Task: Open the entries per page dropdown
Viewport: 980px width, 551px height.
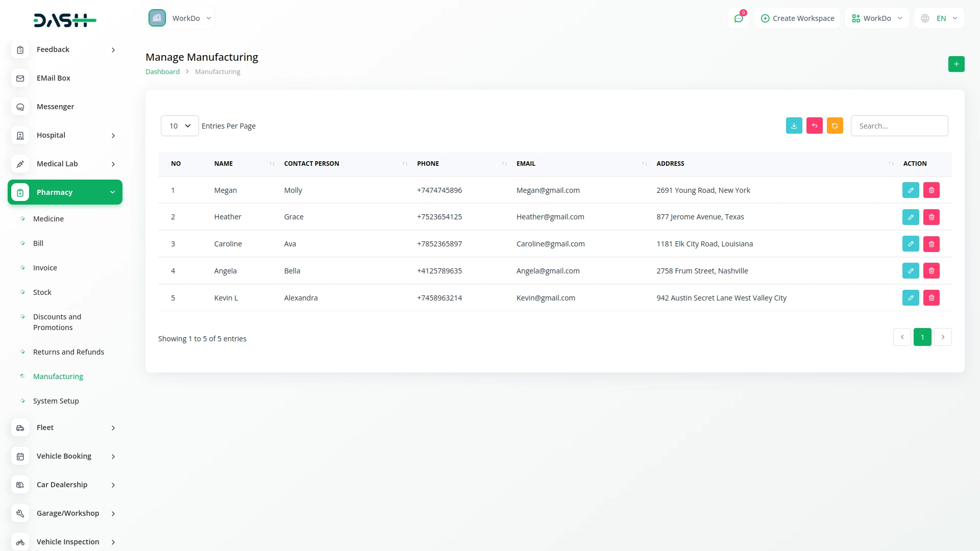Action: [180, 126]
